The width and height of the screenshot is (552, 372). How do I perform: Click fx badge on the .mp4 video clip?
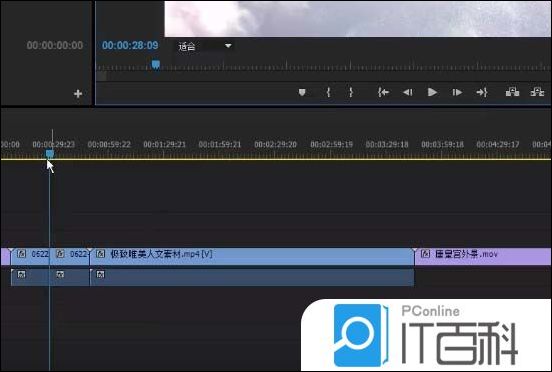(x=100, y=254)
